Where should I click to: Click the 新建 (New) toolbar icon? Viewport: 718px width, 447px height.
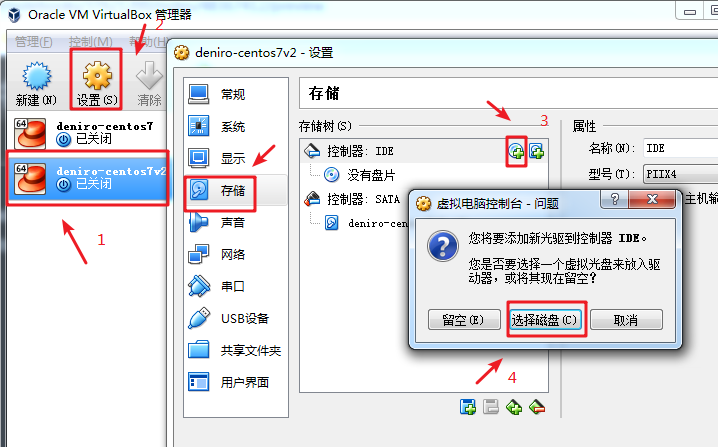click(36, 83)
